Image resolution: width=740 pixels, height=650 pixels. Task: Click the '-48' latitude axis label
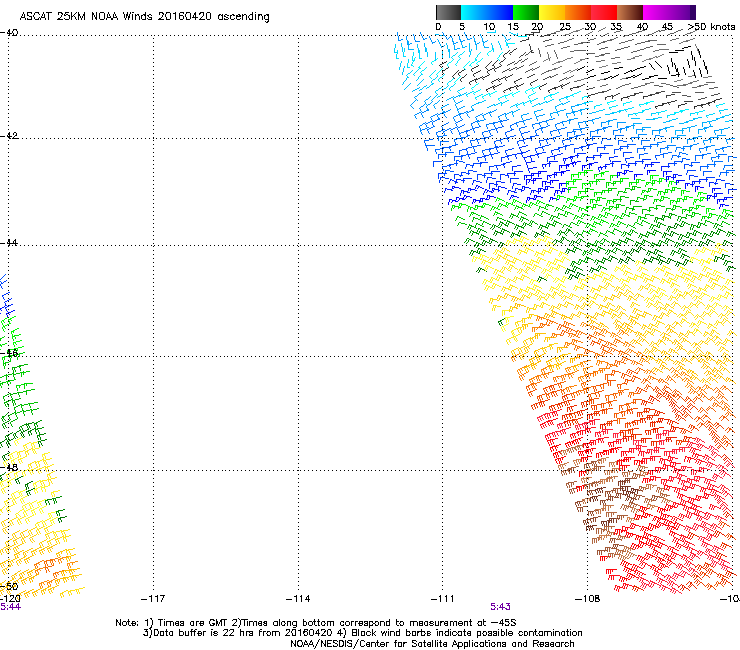click(x=9, y=467)
